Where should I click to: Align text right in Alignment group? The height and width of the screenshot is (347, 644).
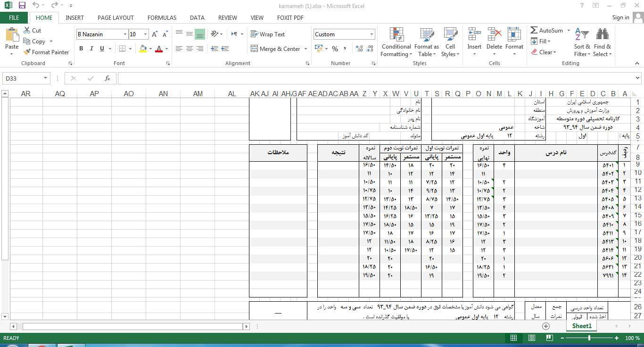tap(200, 49)
